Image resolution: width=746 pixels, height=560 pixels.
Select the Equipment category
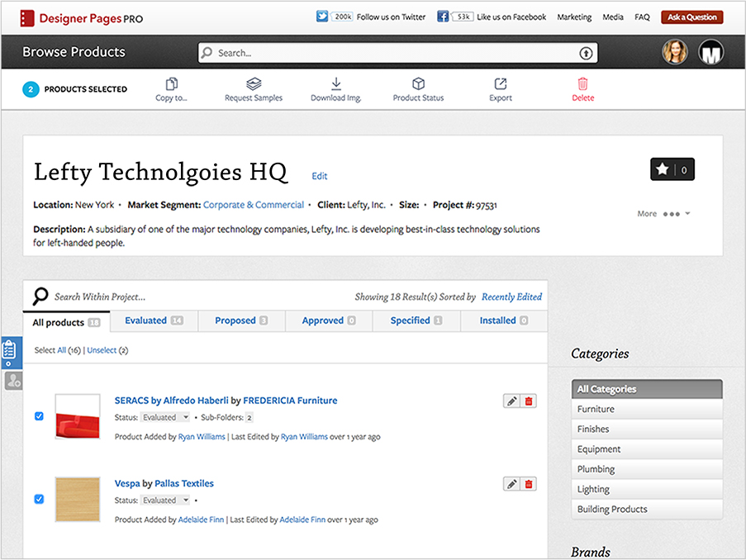647,448
